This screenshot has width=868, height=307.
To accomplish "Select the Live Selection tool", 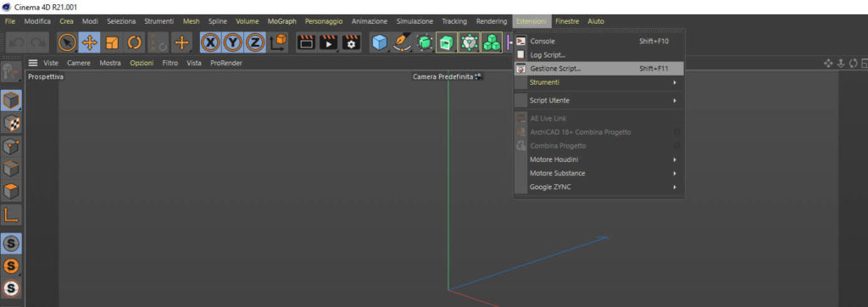I will [x=67, y=42].
